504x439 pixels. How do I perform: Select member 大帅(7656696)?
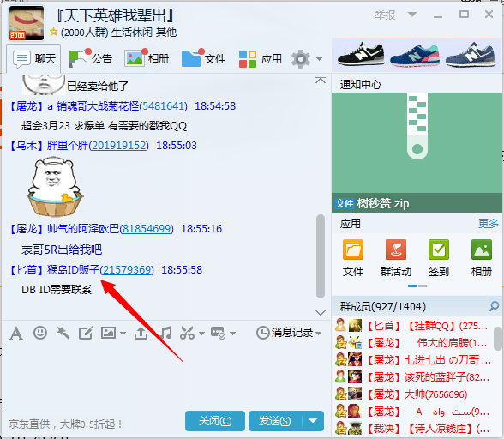tap(413, 394)
